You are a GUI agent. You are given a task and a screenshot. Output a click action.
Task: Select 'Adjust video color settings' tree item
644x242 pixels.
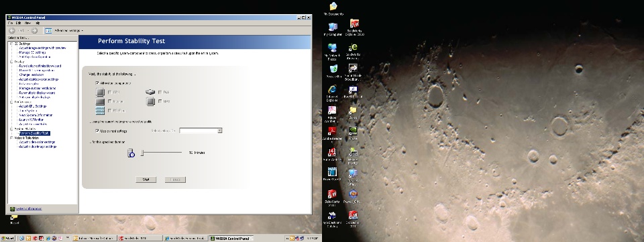point(37,143)
